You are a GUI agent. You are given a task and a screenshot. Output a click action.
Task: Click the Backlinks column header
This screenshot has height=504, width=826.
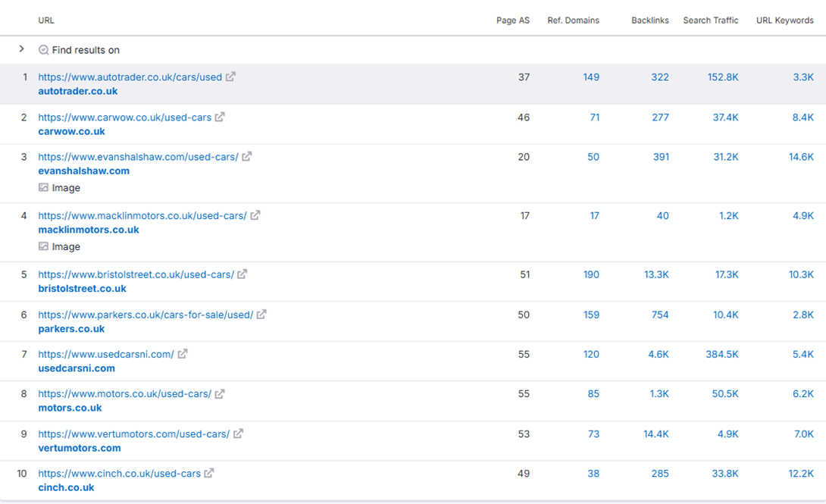(650, 20)
